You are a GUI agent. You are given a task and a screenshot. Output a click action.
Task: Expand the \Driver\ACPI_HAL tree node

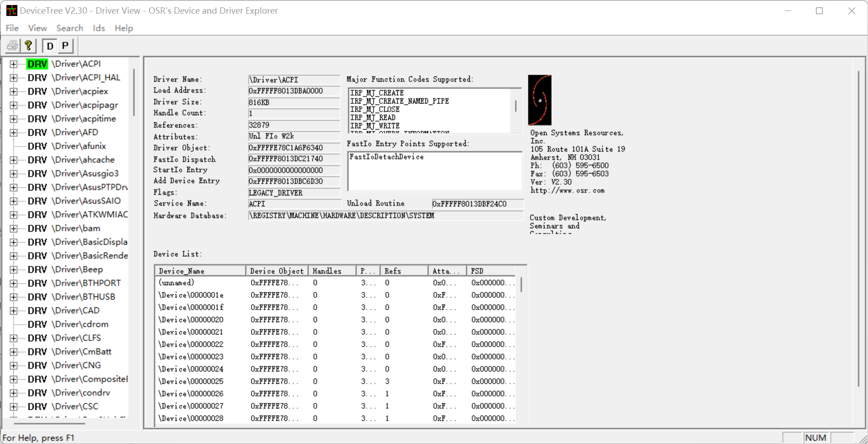click(14, 78)
